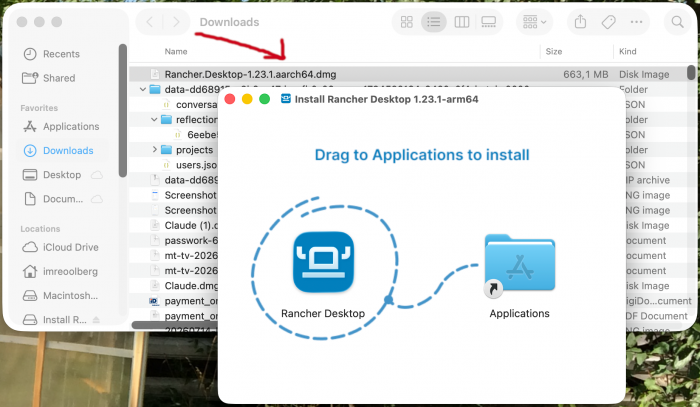Open Applications in Finder sidebar
This screenshot has width=700, height=407.
(61, 127)
